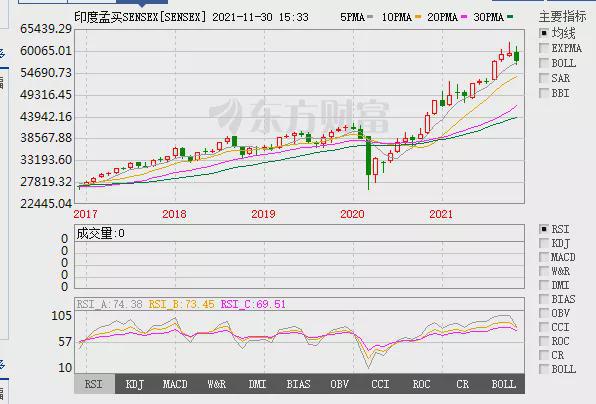Click the 22445.04 price axis value
Image resolution: width=596 pixels, height=404 pixels.
pos(46,204)
